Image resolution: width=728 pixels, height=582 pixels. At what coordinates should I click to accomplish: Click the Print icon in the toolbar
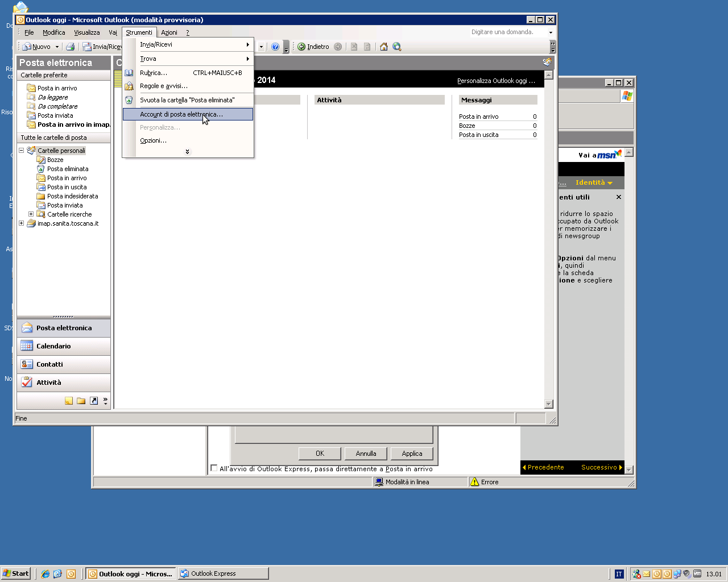70,47
